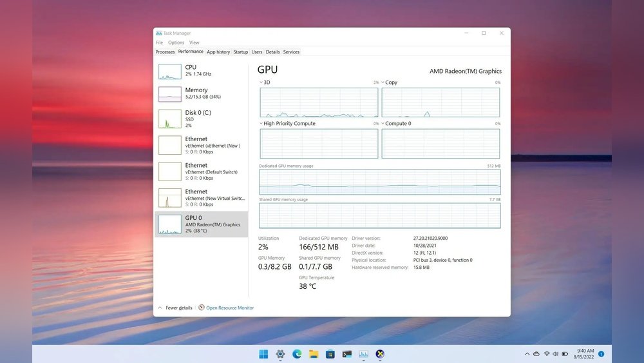The height and width of the screenshot is (363, 644).
Task: Click the Open Resource Monitor link
Action: [x=230, y=308]
